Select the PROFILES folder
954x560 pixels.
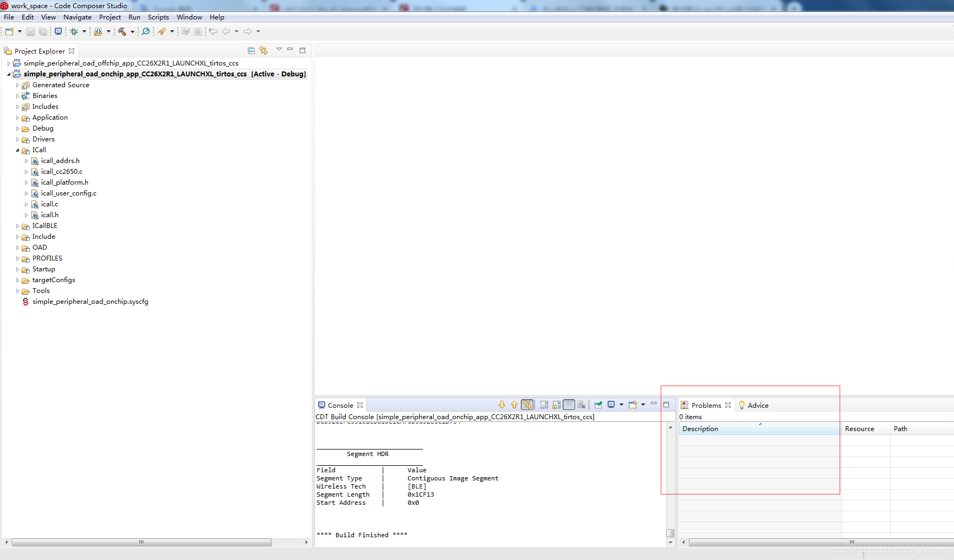[x=47, y=258]
